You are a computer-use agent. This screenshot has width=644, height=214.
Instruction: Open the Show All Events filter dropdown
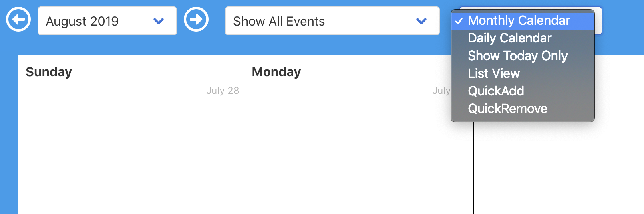(332, 21)
